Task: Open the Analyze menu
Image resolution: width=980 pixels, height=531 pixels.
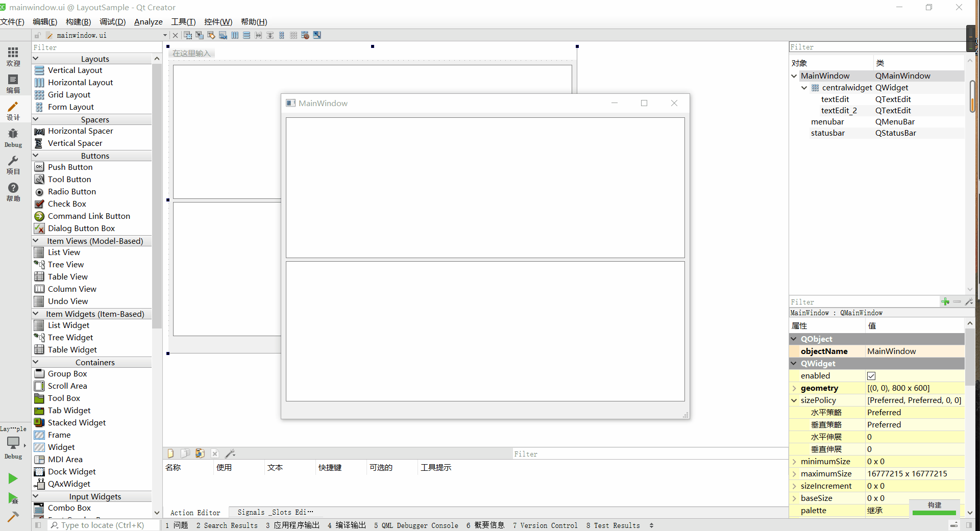Action: click(148, 22)
